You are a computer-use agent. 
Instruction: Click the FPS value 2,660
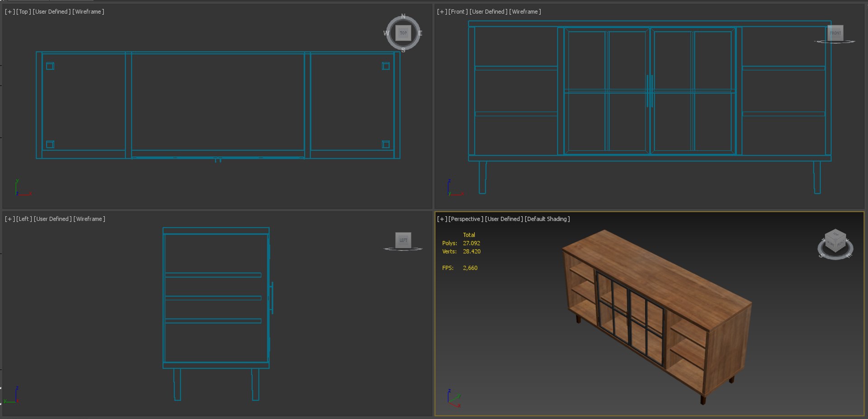[x=470, y=268]
